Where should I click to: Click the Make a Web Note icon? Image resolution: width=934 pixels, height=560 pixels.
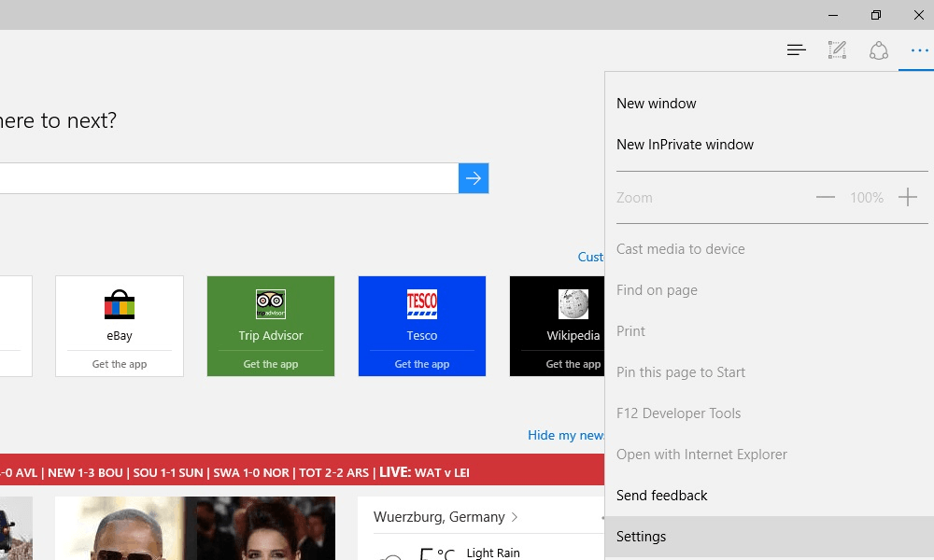(837, 50)
